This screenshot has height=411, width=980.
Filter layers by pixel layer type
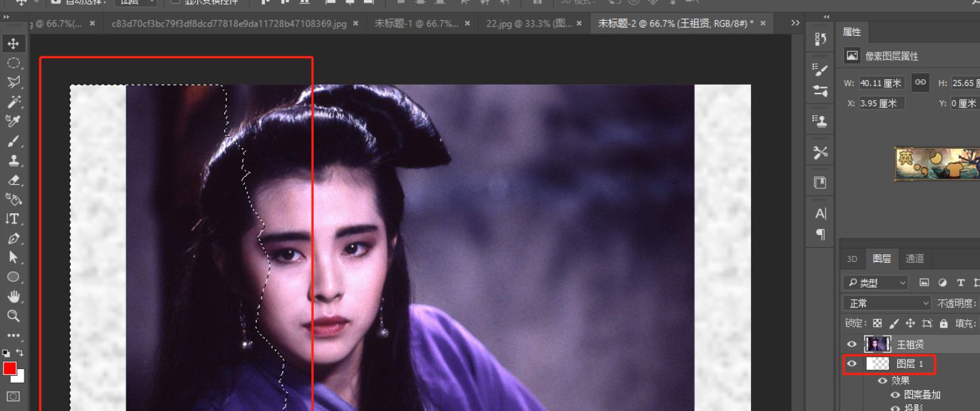tap(924, 282)
